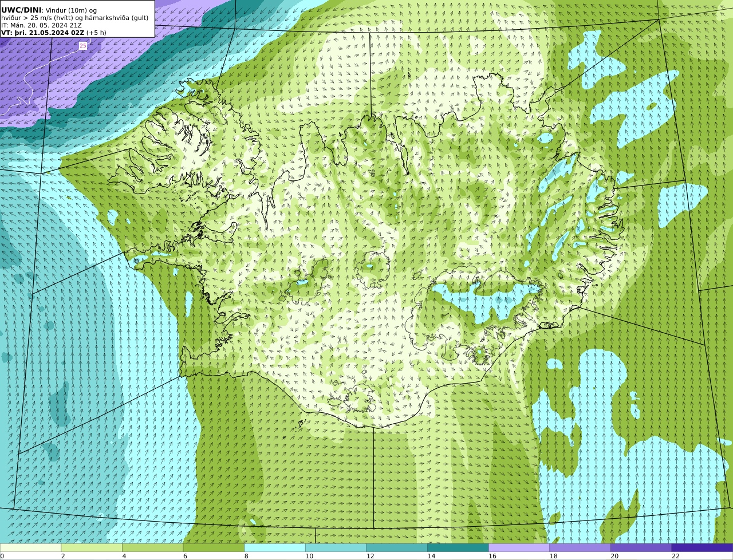Click the dark teal 14–16 legend swatch

point(458,547)
